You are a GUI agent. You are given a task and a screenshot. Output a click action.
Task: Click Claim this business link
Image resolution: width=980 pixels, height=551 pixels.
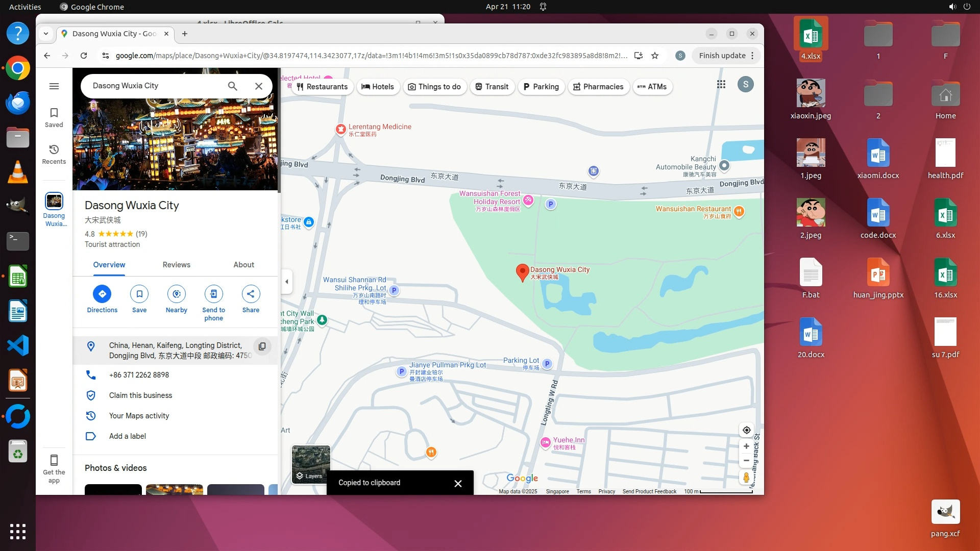coord(140,395)
